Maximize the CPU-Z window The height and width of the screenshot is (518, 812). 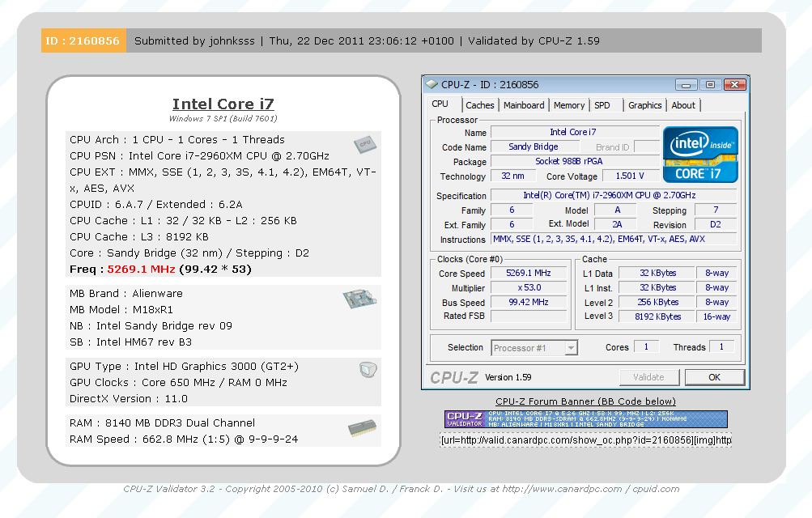(x=710, y=85)
